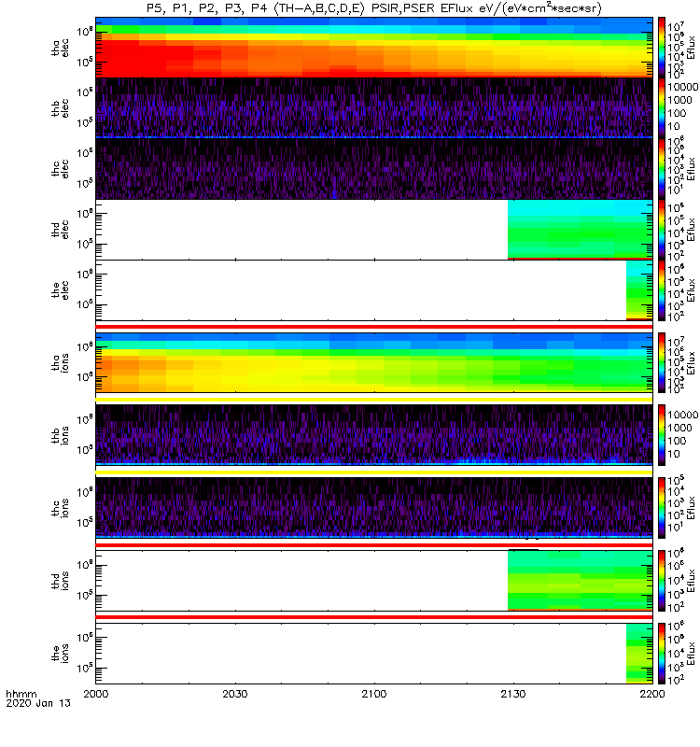The width and height of the screenshot is (700, 747).
Task: Click the 2200 time axis label
Action: click(x=651, y=694)
